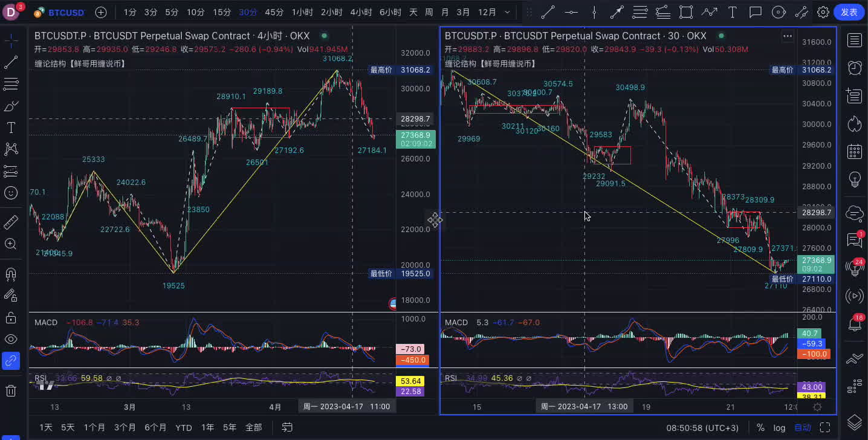Toggle percent scale button at bottom
The width and height of the screenshot is (868, 440).
[x=760, y=428]
